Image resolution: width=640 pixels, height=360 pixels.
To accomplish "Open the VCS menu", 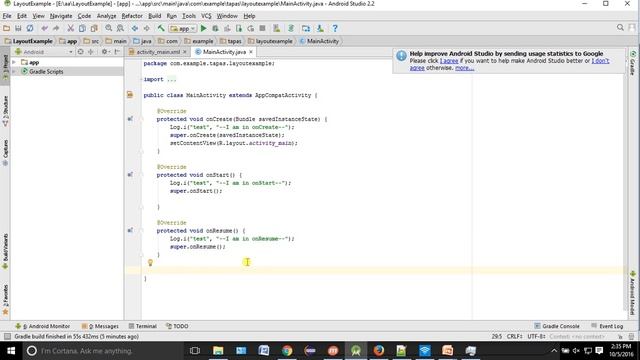I will tap(206, 16).
